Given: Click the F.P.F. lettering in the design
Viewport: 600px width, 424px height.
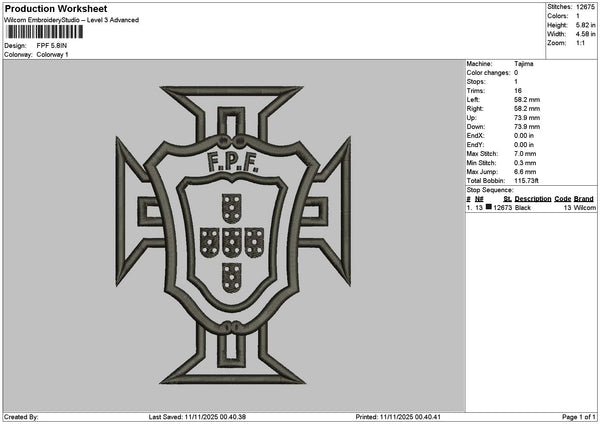Looking at the screenshot, I should tap(233, 162).
